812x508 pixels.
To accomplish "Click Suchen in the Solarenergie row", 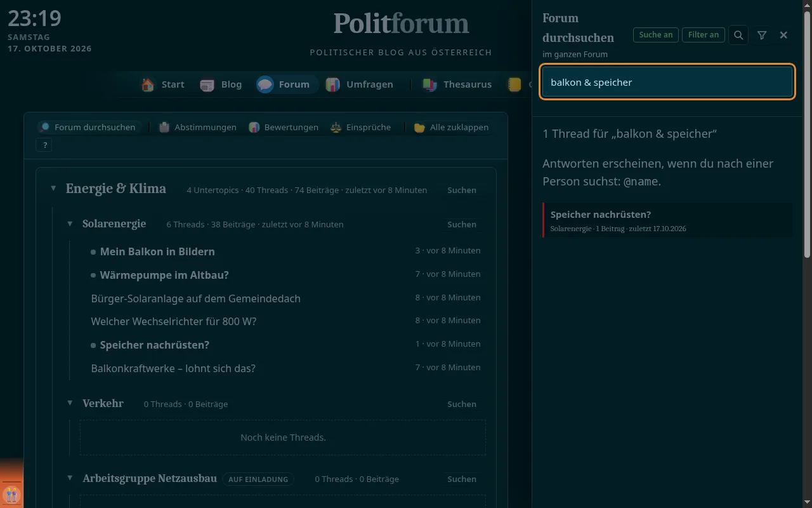I will click(462, 224).
